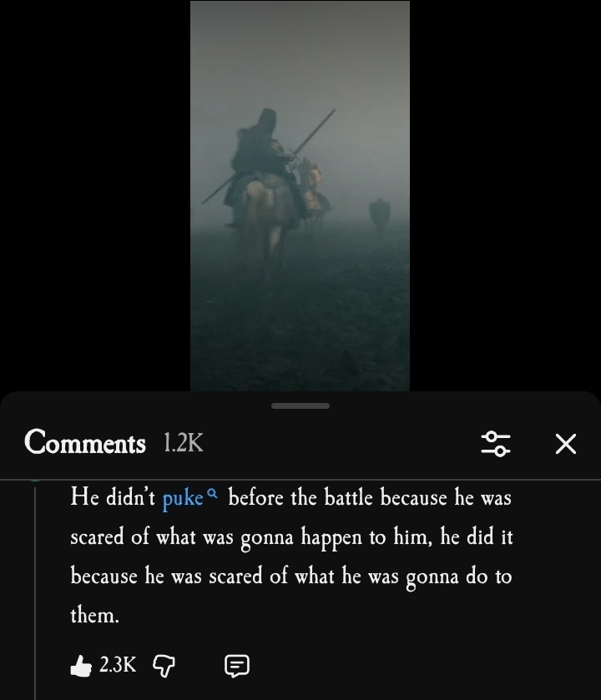Like the comment with thumbs-up icon
601x700 pixels.
point(81,666)
